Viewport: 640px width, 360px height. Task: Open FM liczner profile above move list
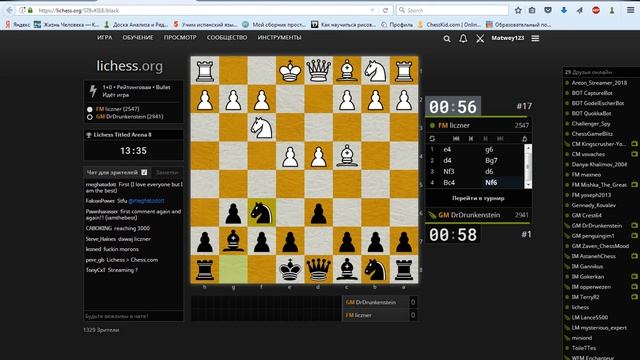coord(454,125)
